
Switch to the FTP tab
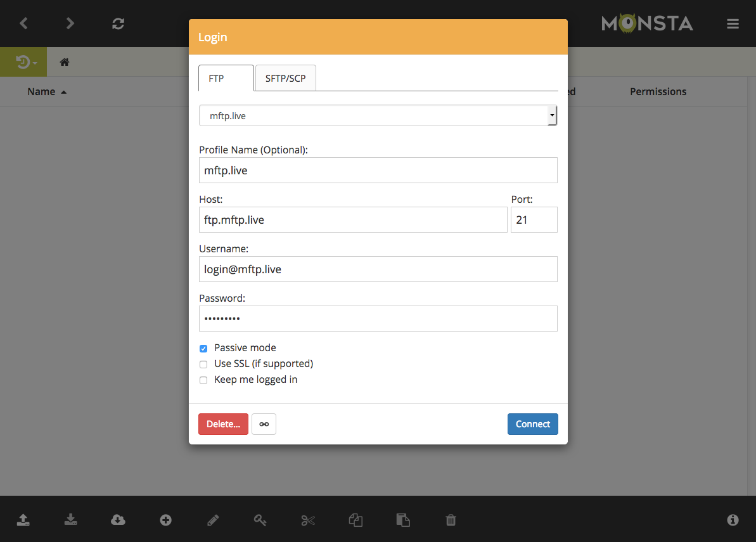(226, 78)
